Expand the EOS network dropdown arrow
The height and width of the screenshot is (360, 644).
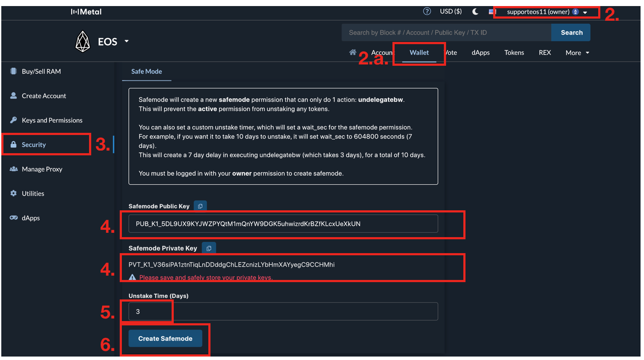pyautogui.click(x=127, y=42)
